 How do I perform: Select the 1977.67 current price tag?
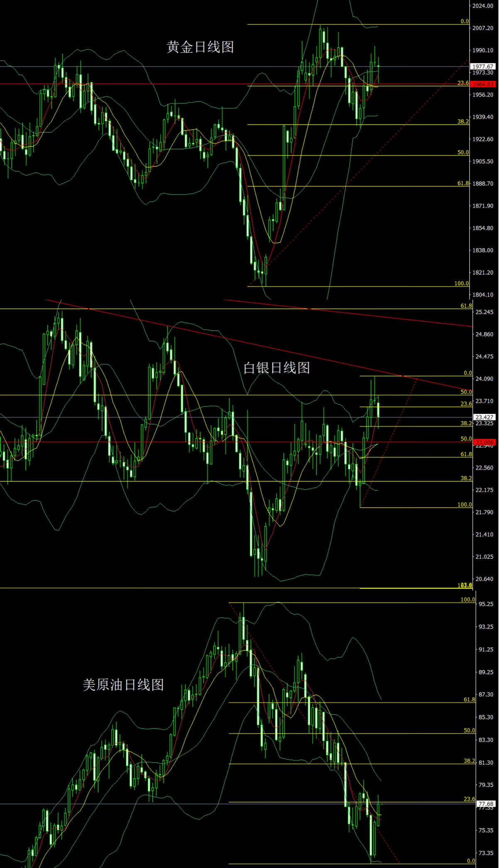pyautogui.click(x=483, y=66)
